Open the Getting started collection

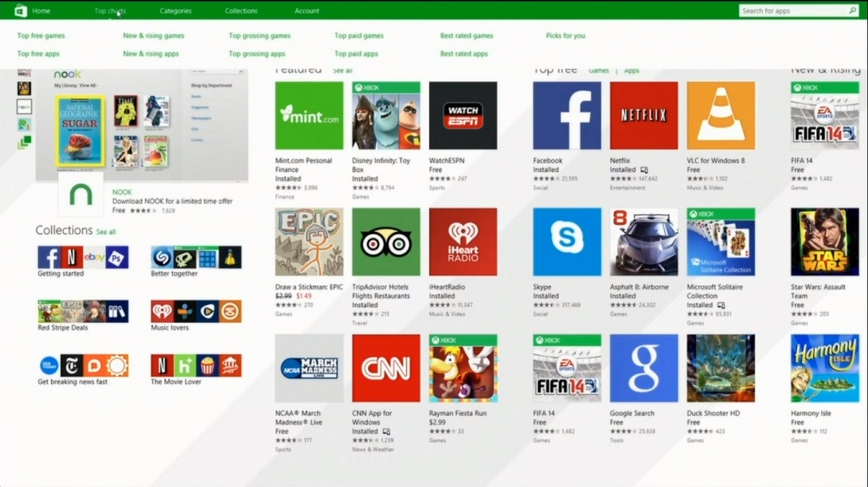[x=83, y=261]
